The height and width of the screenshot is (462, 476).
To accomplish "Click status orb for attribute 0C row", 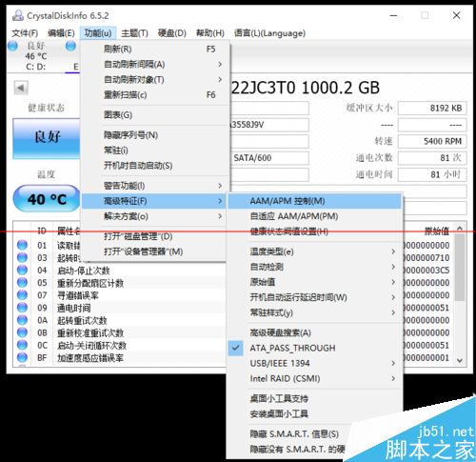I will 22,345.
